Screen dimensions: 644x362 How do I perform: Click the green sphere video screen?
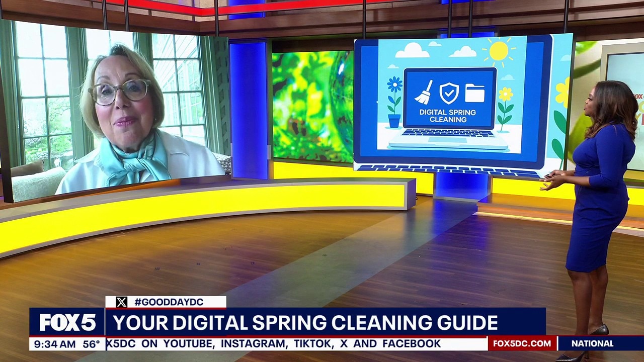pyautogui.click(x=312, y=106)
